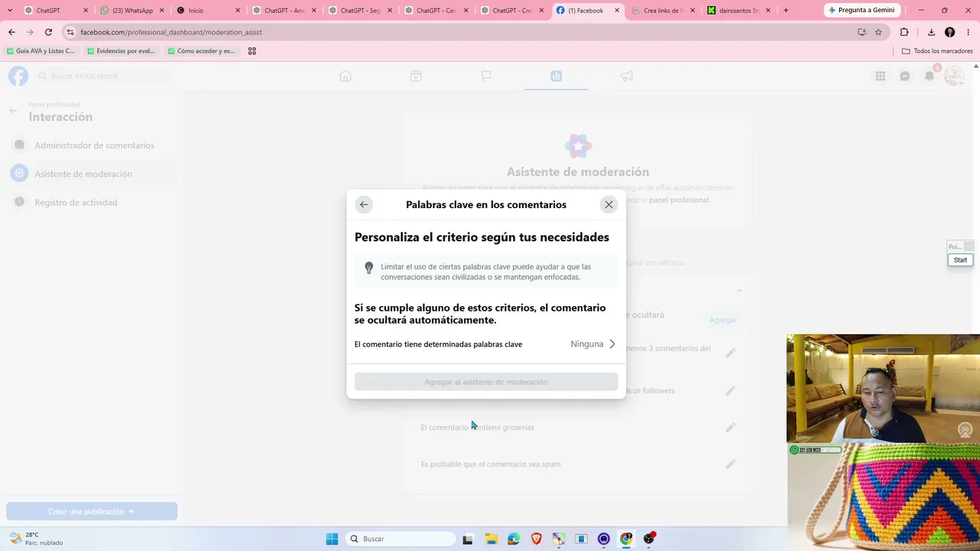Click the Pregunta a Gemini button

(862, 10)
